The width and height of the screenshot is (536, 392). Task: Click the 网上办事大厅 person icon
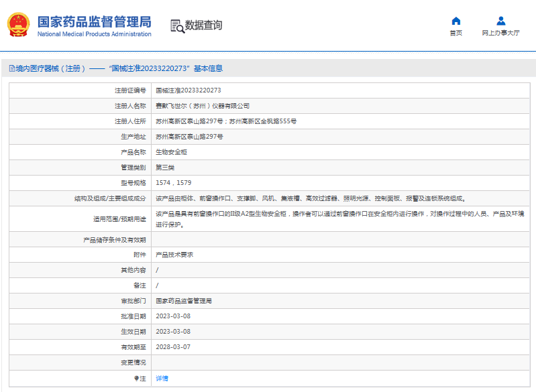tap(500, 21)
